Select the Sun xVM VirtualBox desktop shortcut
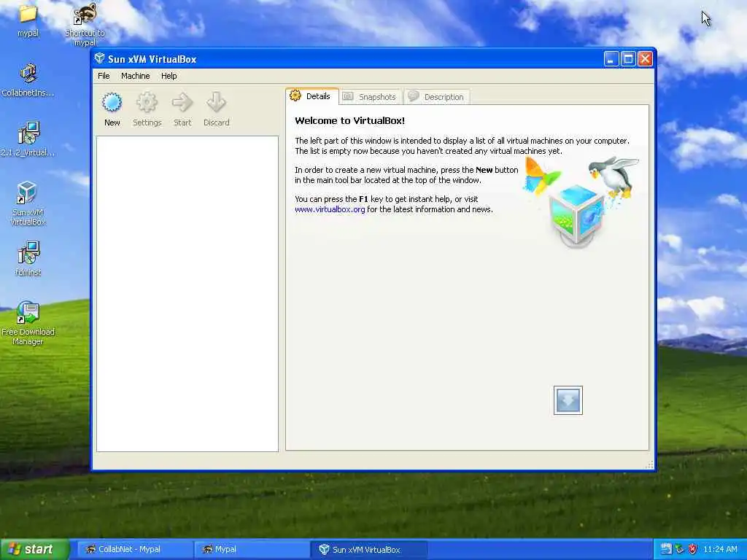The width and height of the screenshot is (747, 560). click(x=28, y=203)
